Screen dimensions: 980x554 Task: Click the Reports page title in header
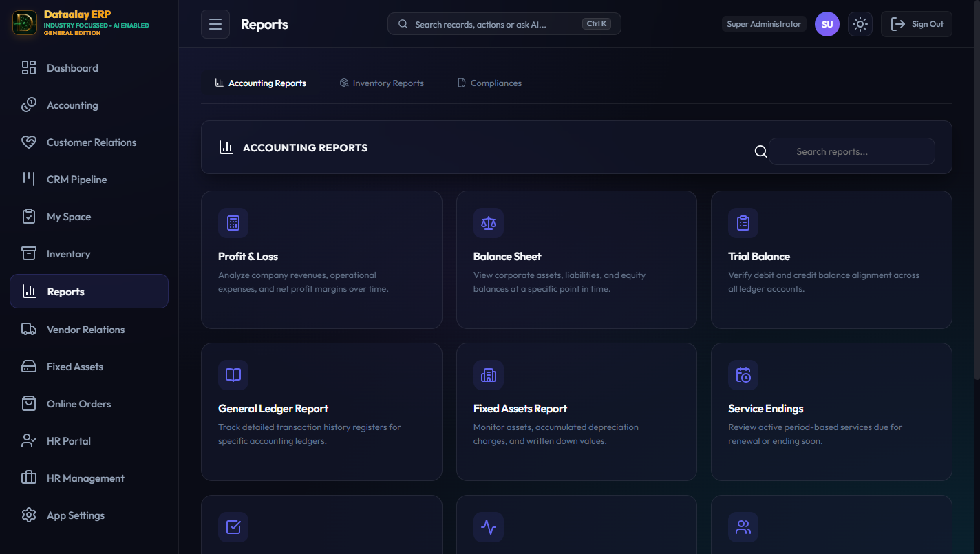[264, 24]
